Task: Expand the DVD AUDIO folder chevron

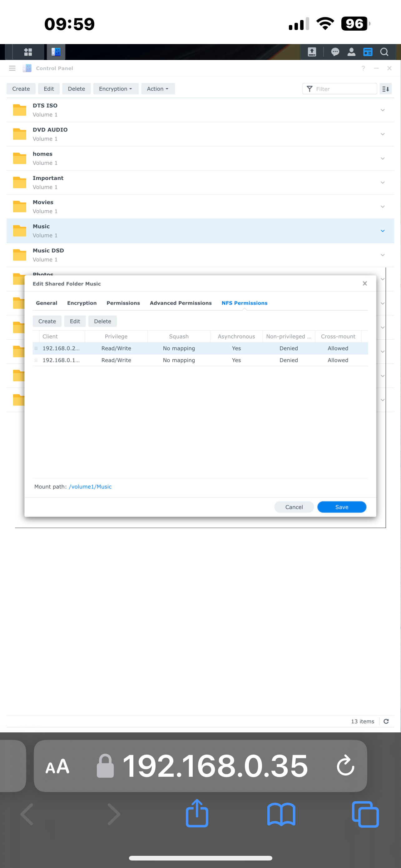Action: tap(383, 134)
